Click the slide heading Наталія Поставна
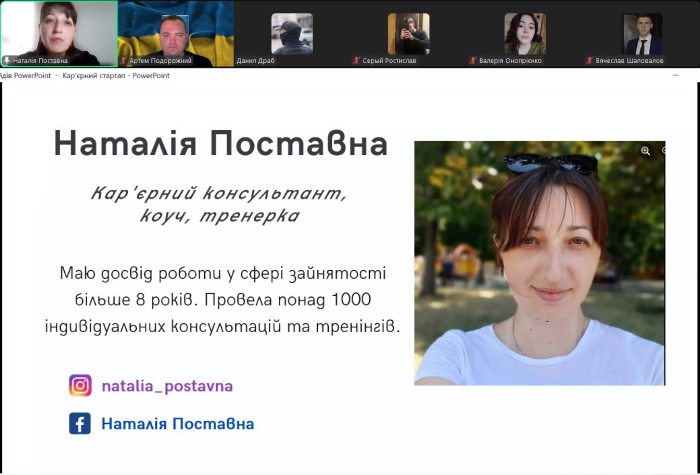700x475 pixels. pyautogui.click(x=220, y=144)
